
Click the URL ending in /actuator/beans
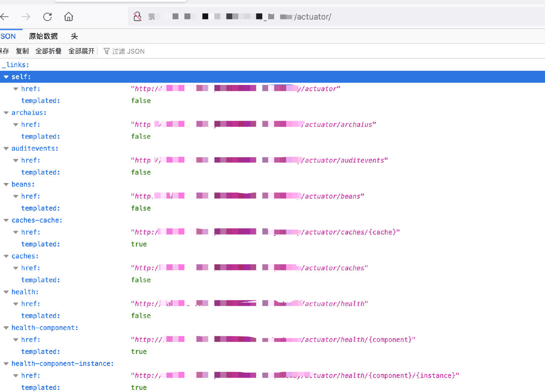click(x=248, y=196)
